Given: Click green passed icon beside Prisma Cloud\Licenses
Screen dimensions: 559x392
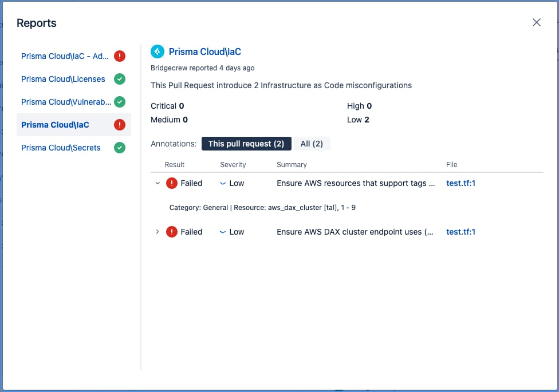Looking at the screenshot, I should [120, 79].
